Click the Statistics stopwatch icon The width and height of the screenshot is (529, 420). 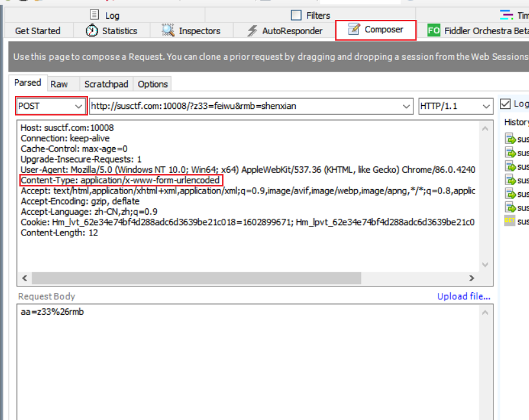click(x=92, y=30)
